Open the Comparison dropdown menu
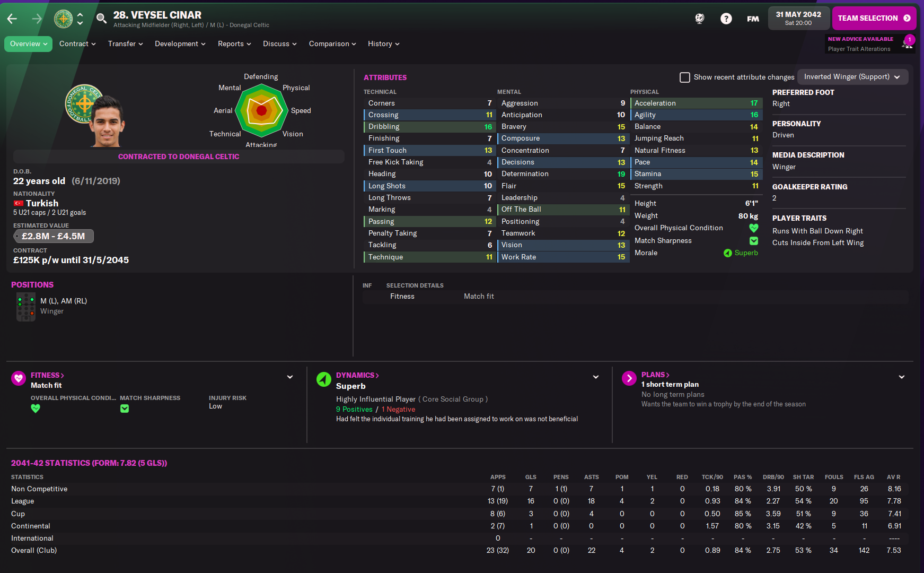The width and height of the screenshot is (924, 573). click(332, 44)
